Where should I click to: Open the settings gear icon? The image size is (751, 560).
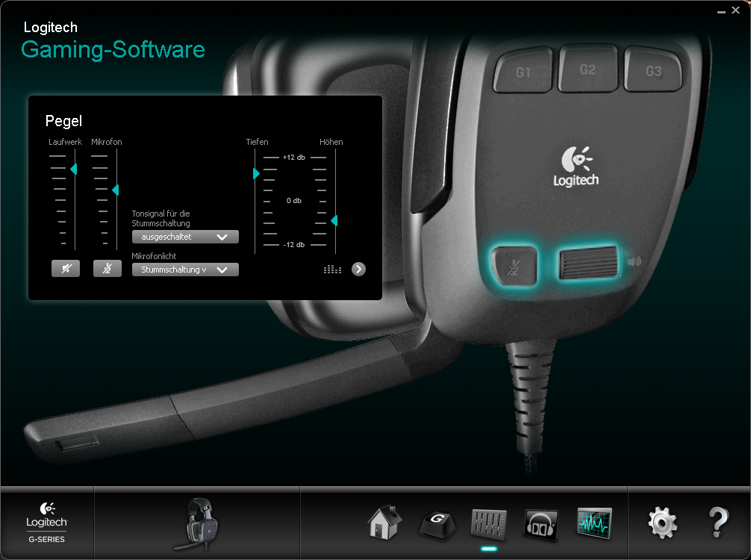pyautogui.click(x=662, y=523)
